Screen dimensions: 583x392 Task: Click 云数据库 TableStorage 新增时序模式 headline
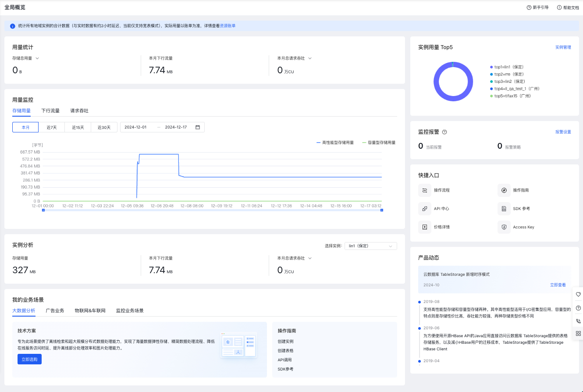[x=456, y=274]
